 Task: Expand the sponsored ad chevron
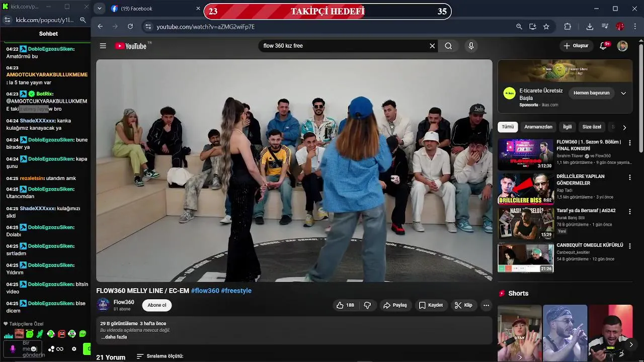[623, 93]
